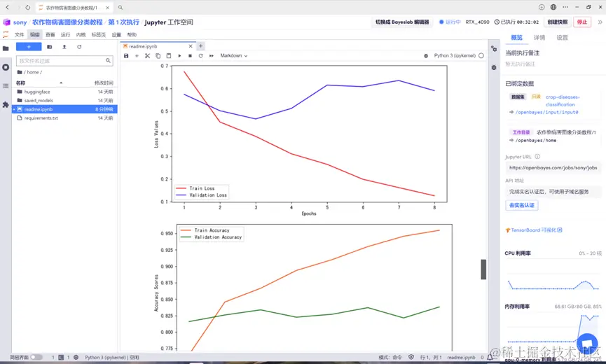606x364 pixels.
Task: Open the huggingface folder
Action: [64, 92]
